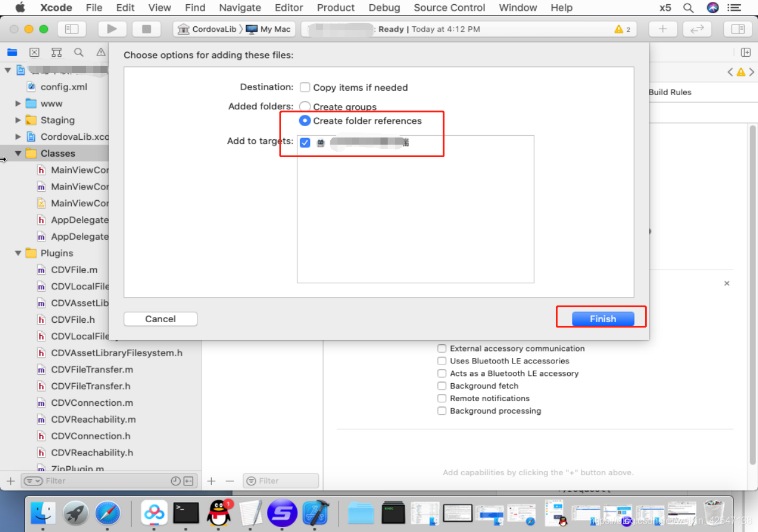This screenshot has height=532, width=758.
Task: Open the Trash in the Dock
Action: 714,513
